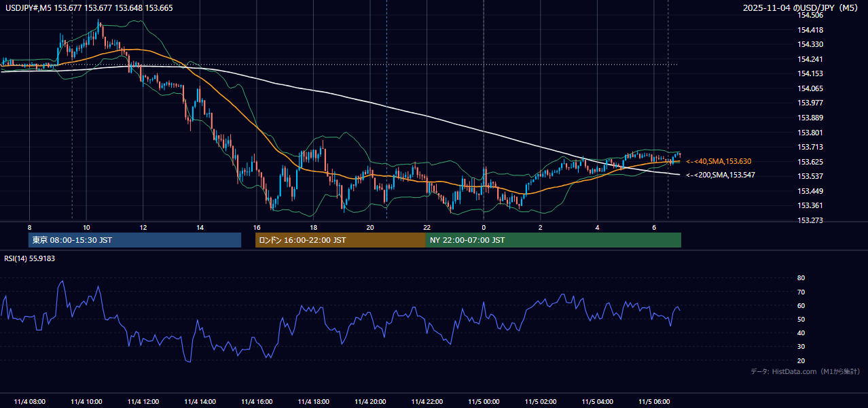Click price scale value 154.065

(x=810, y=88)
